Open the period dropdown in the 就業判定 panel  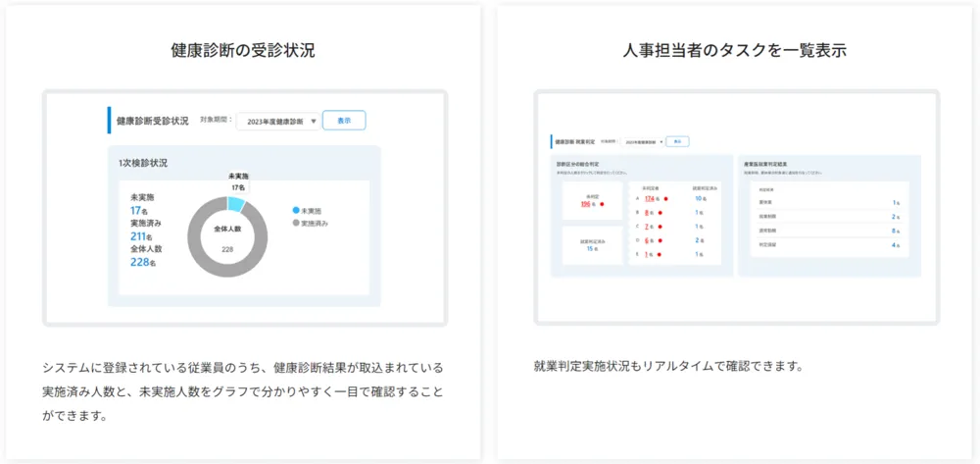(x=642, y=142)
